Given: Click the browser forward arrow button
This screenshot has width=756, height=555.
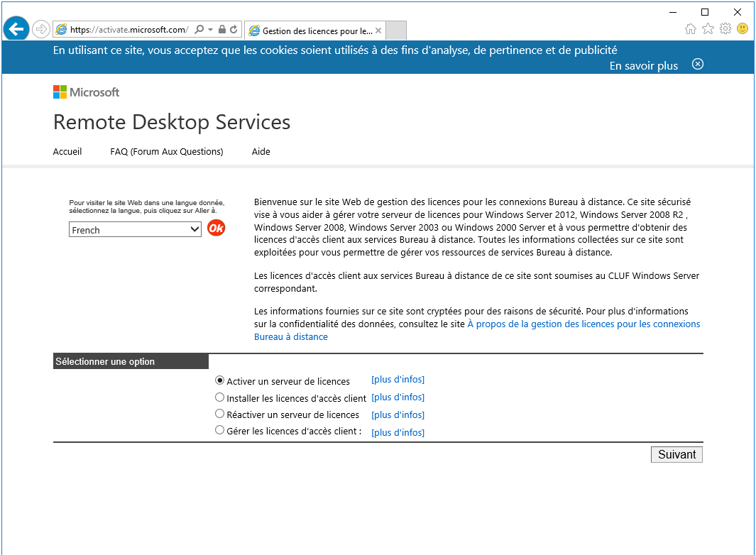Looking at the screenshot, I should pos(41,29).
